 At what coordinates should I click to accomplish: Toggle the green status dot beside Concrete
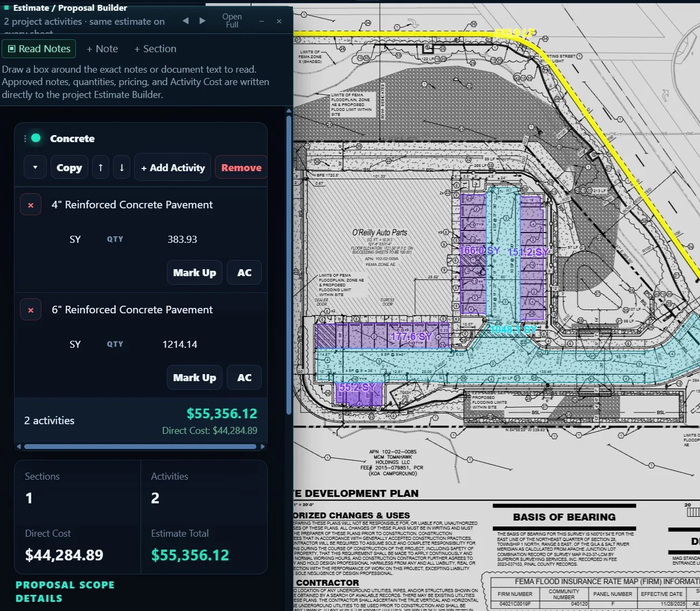tap(36, 138)
